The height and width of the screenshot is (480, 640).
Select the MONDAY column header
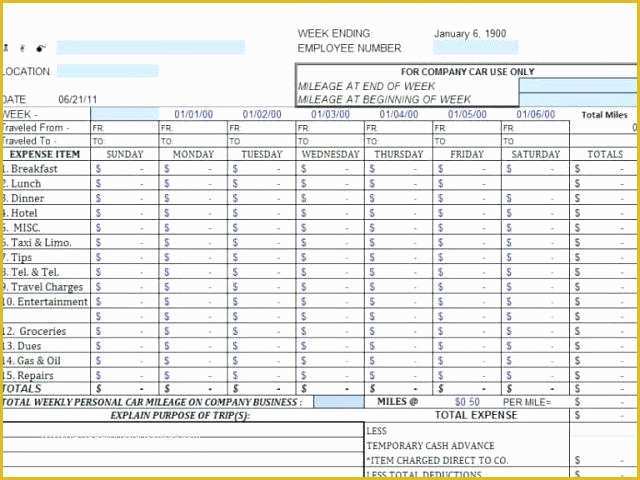[193, 154]
